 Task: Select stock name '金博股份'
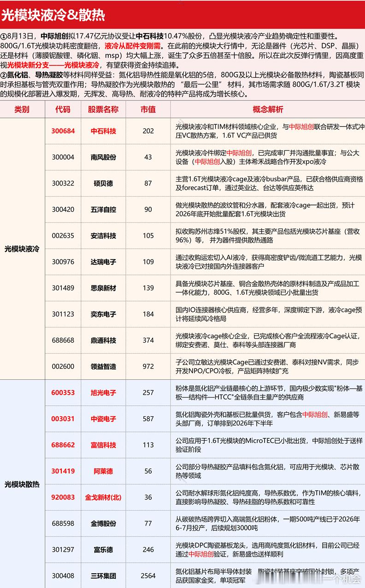[x=103, y=524]
